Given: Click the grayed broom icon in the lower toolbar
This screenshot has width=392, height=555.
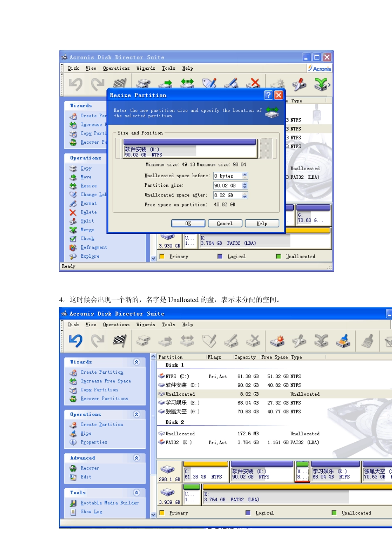Looking at the screenshot, I should point(367,341).
